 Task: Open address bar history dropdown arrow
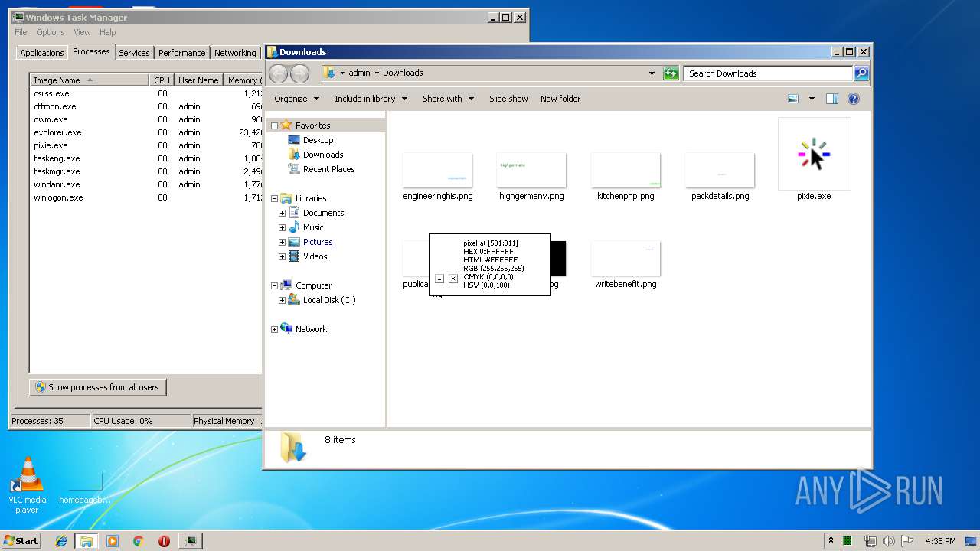652,73
